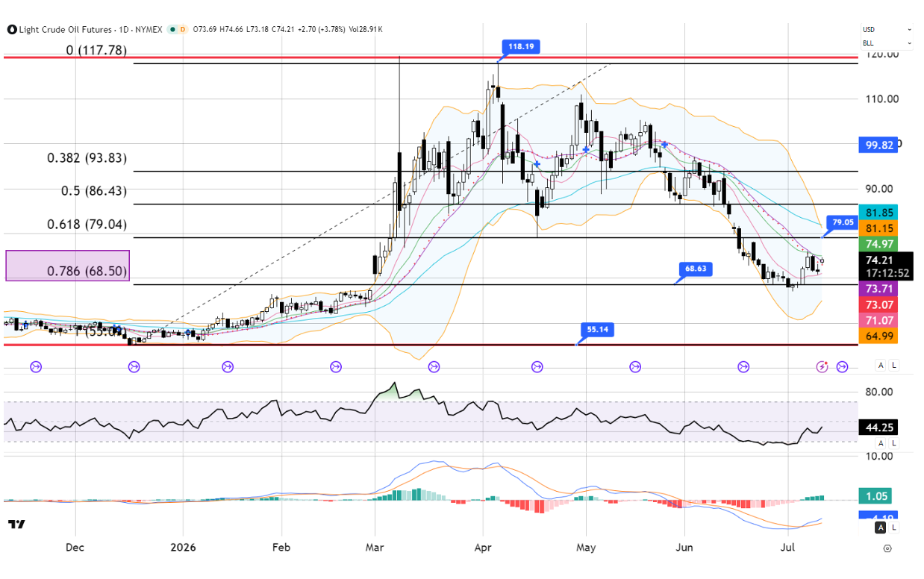This screenshot has width=924, height=579.
Task: Click the rightmost purple contract rollover marker
Action: tap(842, 366)
